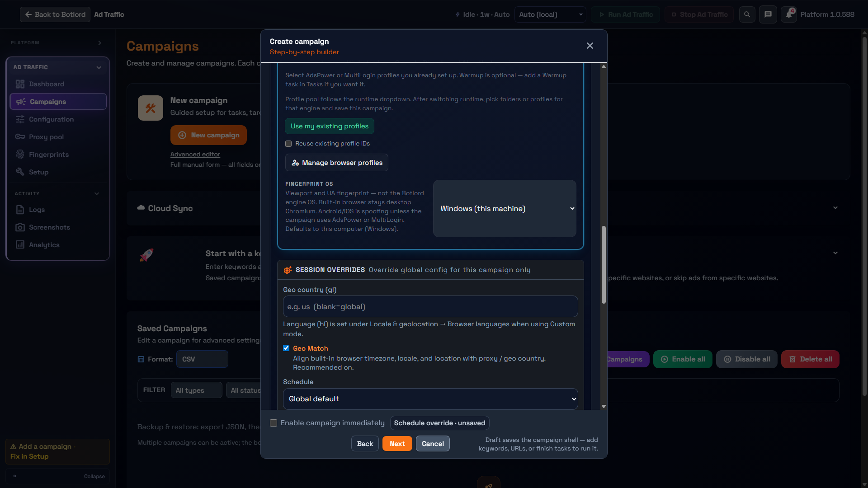Click the Fingerprints sidebar icon
868x488 pixels.
tap(20, 155)
